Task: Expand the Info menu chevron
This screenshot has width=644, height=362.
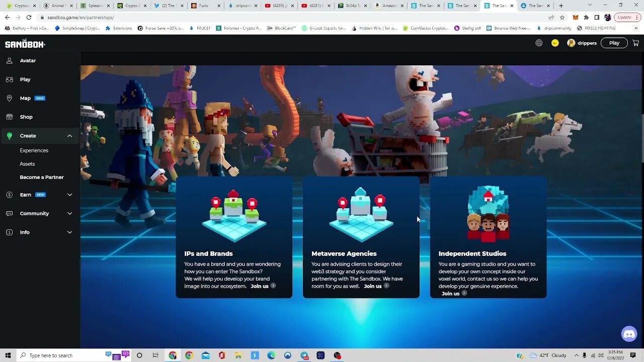Action: [69, 232]
